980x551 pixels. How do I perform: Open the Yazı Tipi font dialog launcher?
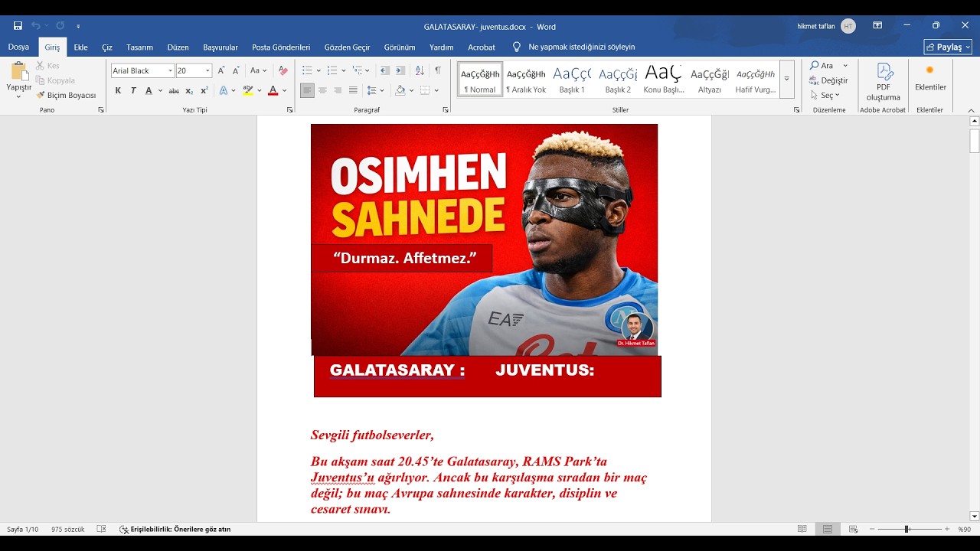click(290, 110)
